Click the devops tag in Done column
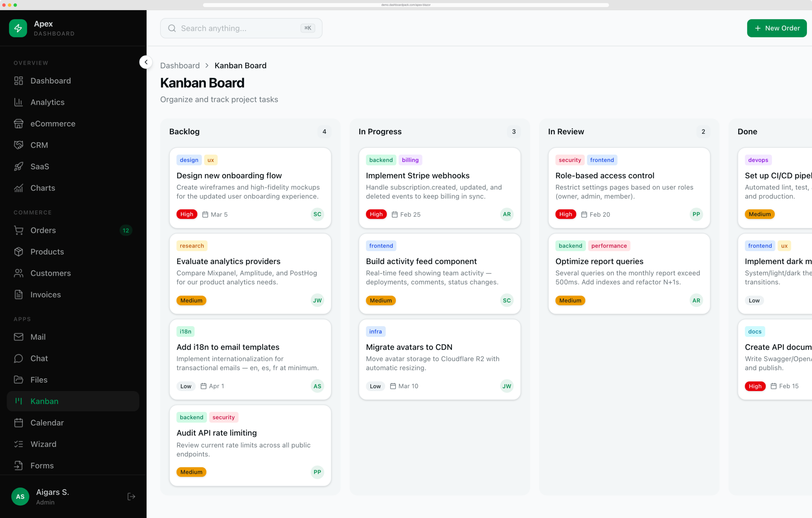This screenshot has width=812, height=518. click(x=758, y=160)
